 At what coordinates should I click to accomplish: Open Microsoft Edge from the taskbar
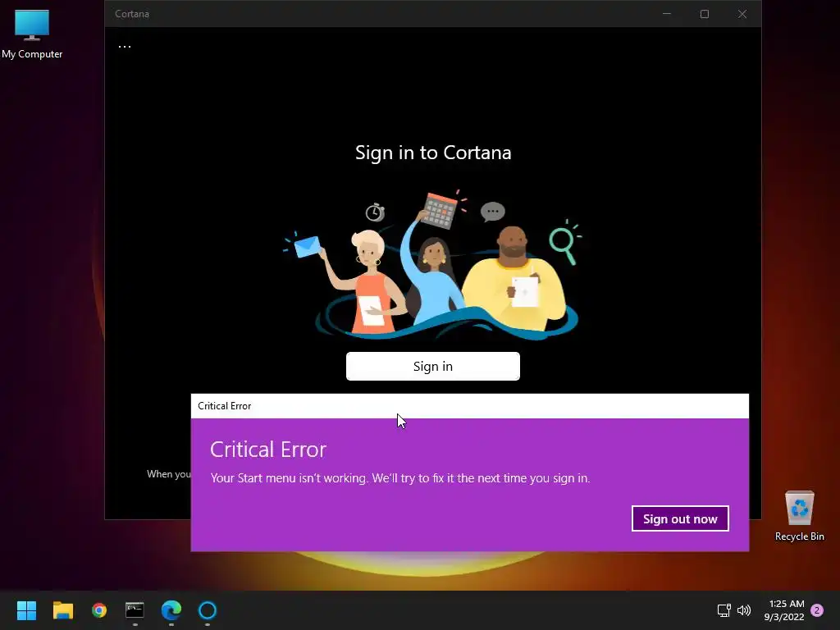coord(171,610)
